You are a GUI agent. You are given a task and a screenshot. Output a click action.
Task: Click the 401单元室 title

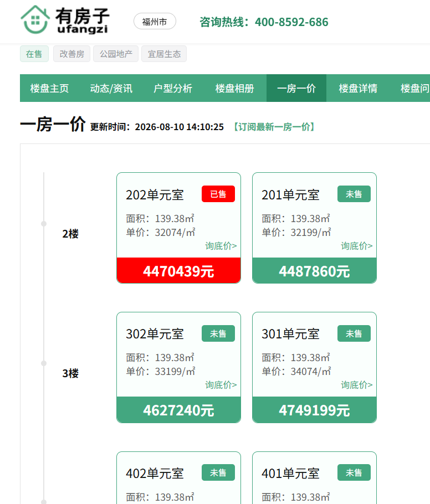tap(290, 474)
